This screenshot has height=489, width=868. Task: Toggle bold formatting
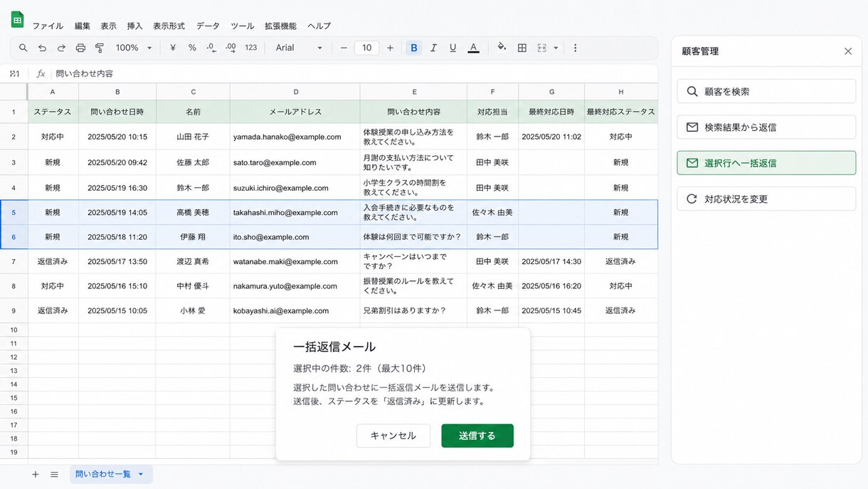(x=414, y=48)
